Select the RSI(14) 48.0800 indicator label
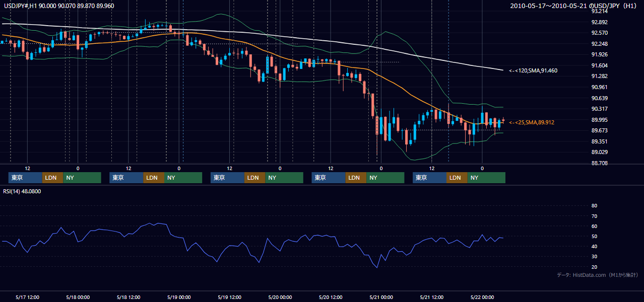Viewport: 644px width, 302px height. point(22,191)
